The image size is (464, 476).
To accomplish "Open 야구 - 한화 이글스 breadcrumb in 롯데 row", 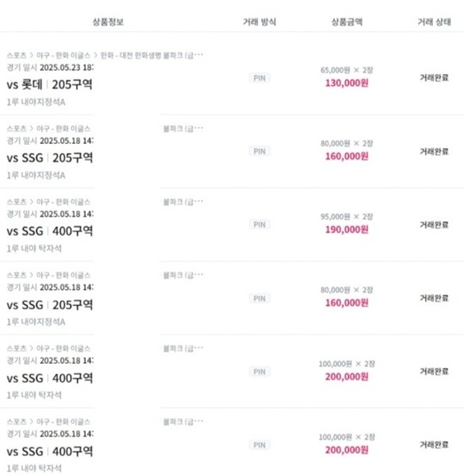I will tap(63, 55).
